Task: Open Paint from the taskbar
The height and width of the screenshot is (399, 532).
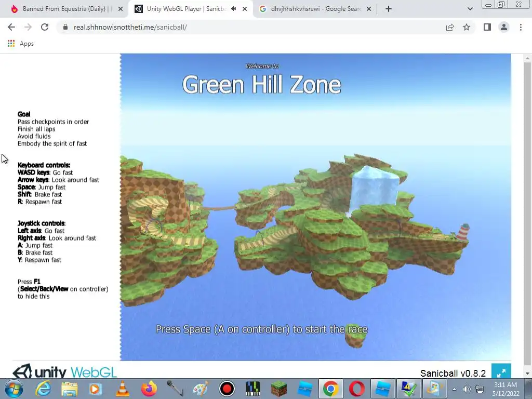Action: click(201, 389)
